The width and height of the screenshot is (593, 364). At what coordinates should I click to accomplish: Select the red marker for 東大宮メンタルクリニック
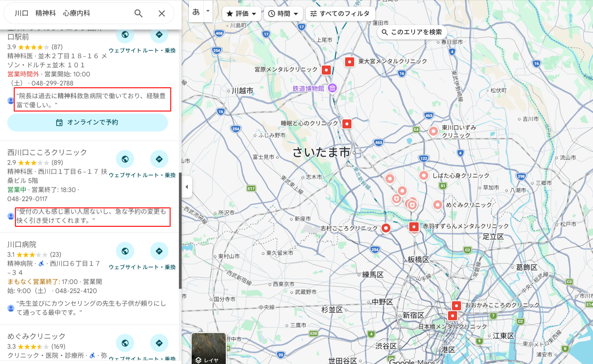[x=349, y=62]
